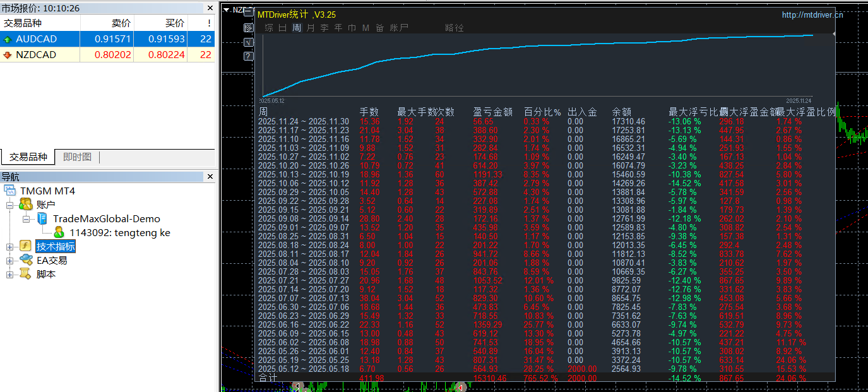Click the question mark help button on chart
The height and width of the screenshot is (392, 868).
click(248, 56)
